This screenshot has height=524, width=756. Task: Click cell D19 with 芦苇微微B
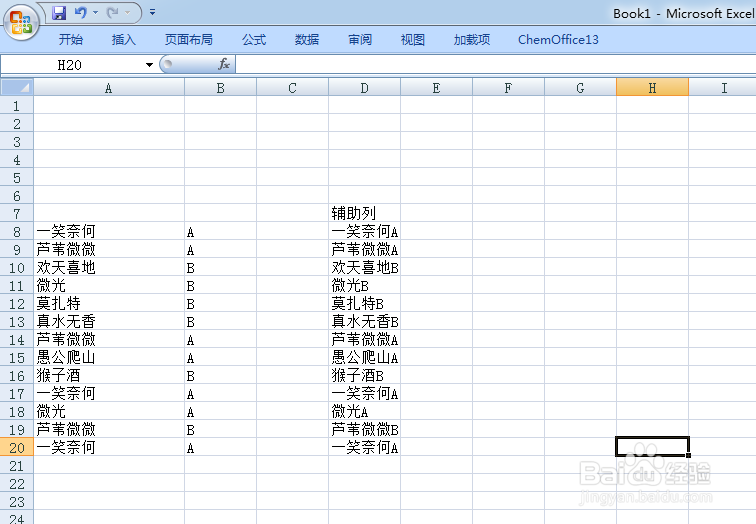[364, 430]
